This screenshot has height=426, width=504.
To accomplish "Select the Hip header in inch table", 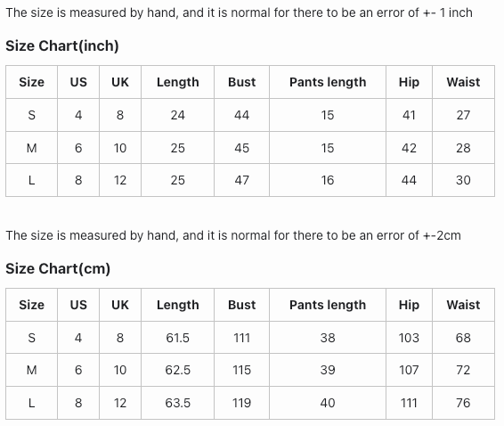I will coord(409,82).
